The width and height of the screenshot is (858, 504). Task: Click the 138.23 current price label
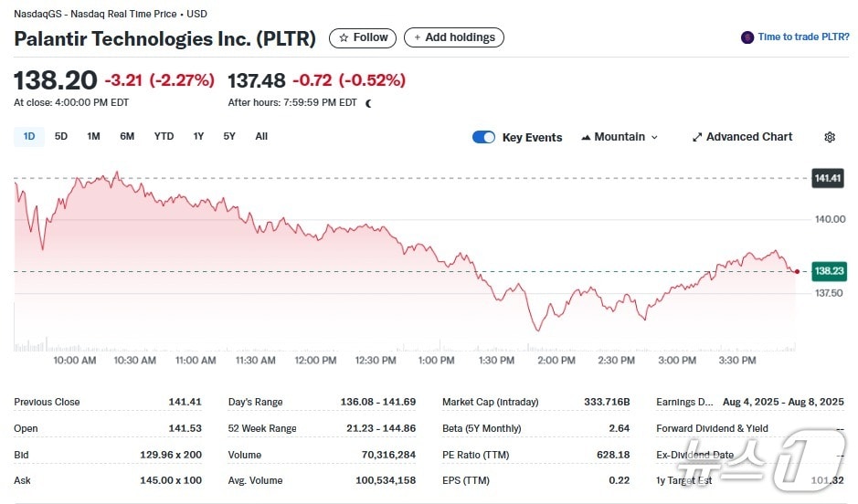coord(828,271)
